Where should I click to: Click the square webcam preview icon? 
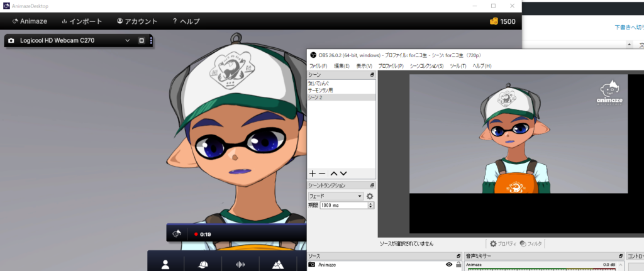(x=142, y=41)
